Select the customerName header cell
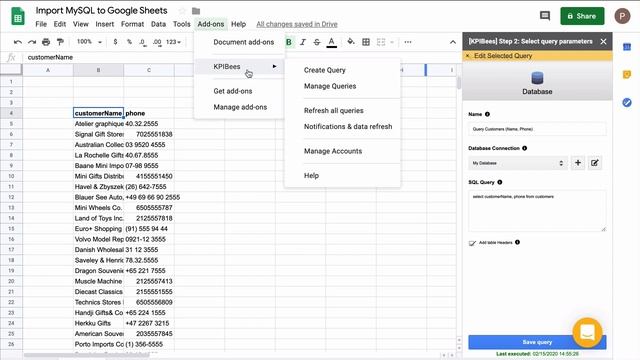 98,113
